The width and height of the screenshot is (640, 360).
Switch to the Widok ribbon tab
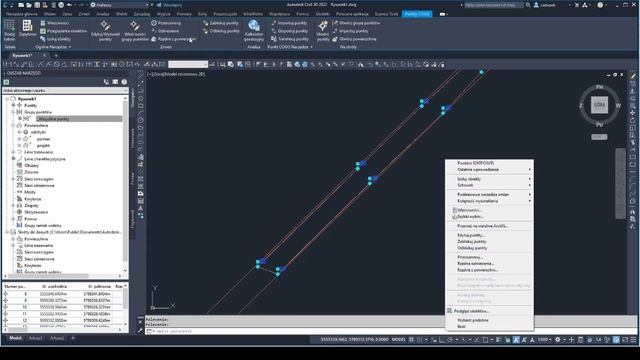(121, 14)
